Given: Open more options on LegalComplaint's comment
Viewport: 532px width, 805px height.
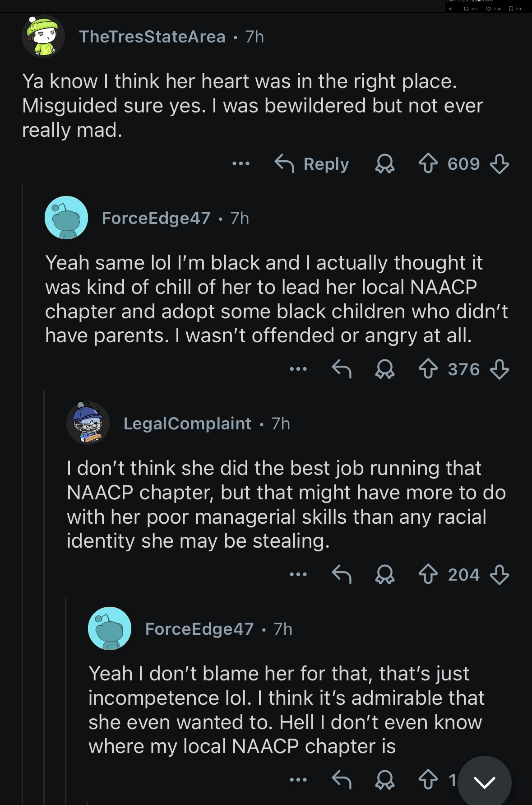Looking at the screenshot, I should coord(298,575).
